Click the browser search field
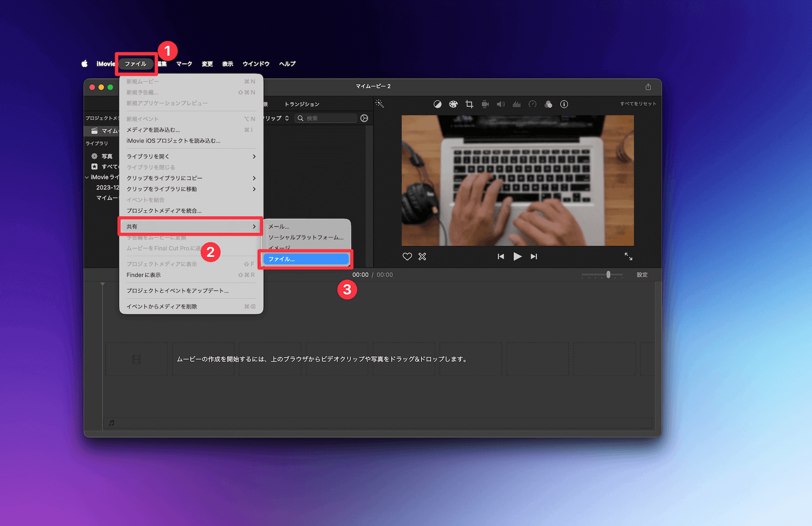 (x=326, y=118)
